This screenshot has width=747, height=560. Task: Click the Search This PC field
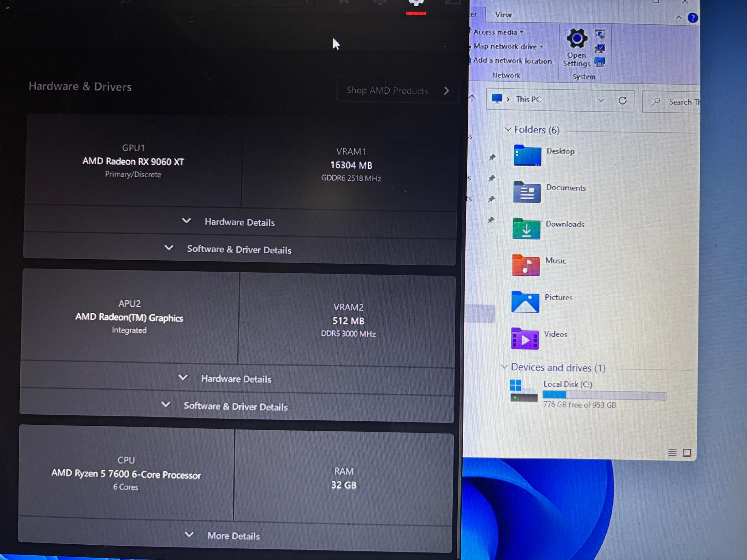point(671,102)
